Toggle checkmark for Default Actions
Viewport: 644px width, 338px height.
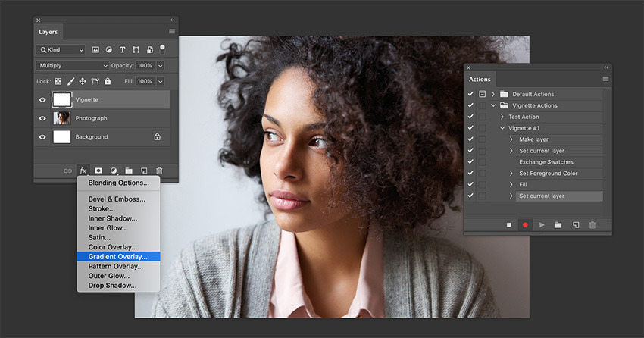[470, 94]
